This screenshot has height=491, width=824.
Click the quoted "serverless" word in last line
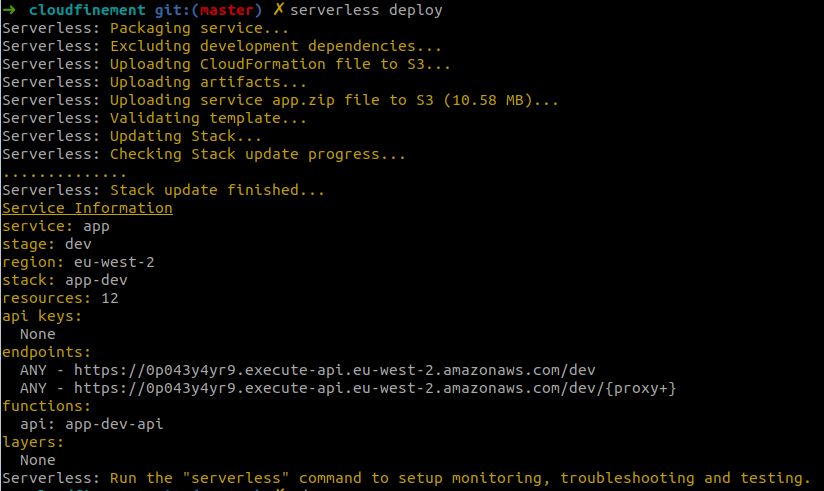coord(235,478)
